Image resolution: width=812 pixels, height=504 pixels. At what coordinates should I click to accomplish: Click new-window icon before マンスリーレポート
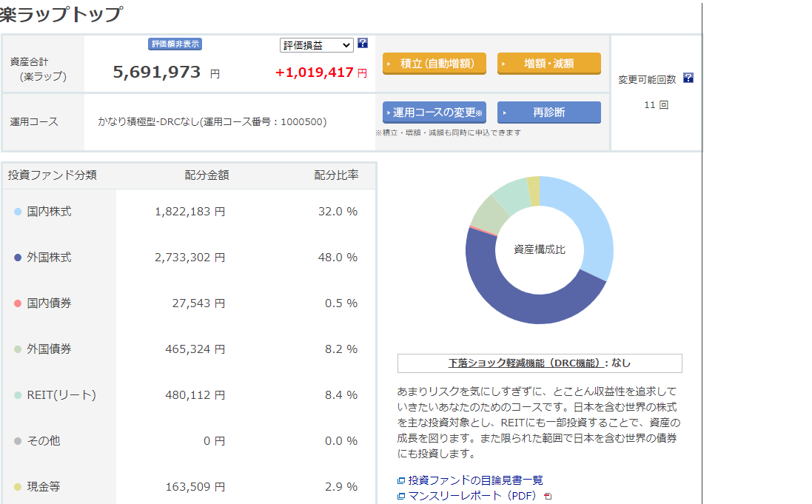(401, 496)
